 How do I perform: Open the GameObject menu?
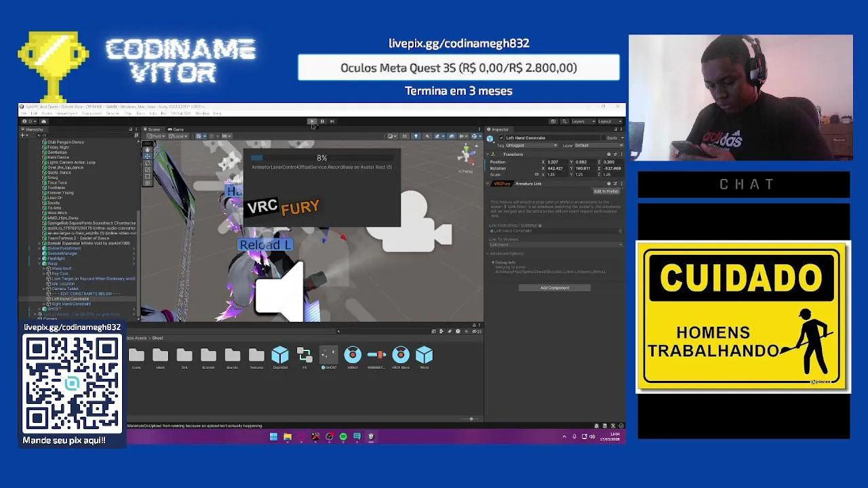(x=67, y=113)
